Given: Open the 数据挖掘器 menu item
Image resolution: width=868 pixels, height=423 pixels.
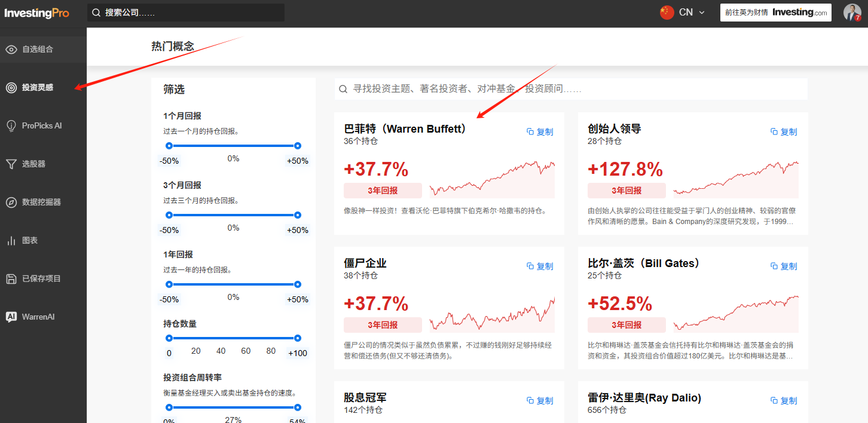Looking at the screenshot, I should [43, 203].
